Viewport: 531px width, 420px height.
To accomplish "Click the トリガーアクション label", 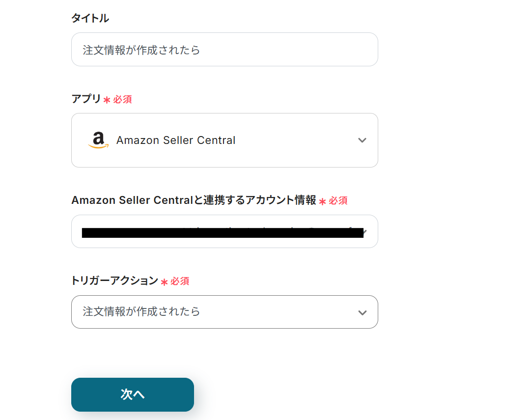I will point(114,280).
